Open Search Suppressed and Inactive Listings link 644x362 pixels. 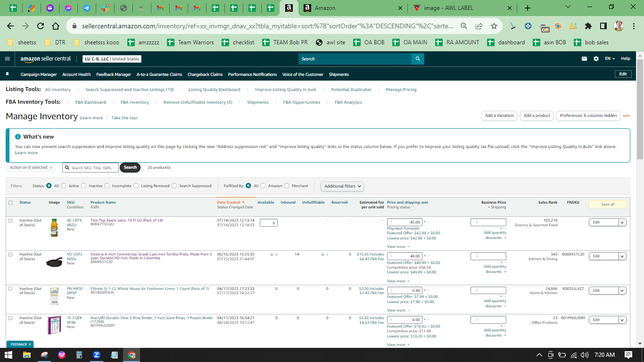coord(130,90)
